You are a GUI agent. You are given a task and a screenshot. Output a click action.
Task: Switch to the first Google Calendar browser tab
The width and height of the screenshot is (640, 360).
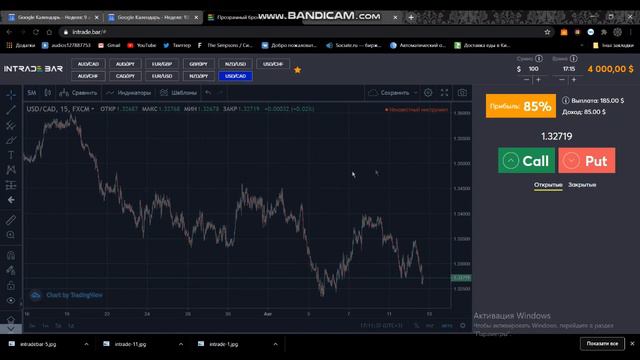(53, 17)
